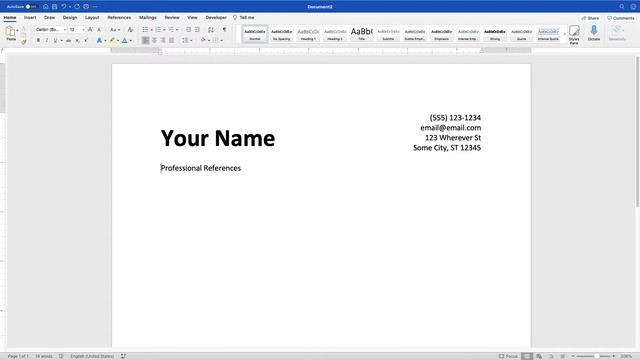Click the Paste clipboard icon
This screenshot has width=640, height=360.
[10, 31]
